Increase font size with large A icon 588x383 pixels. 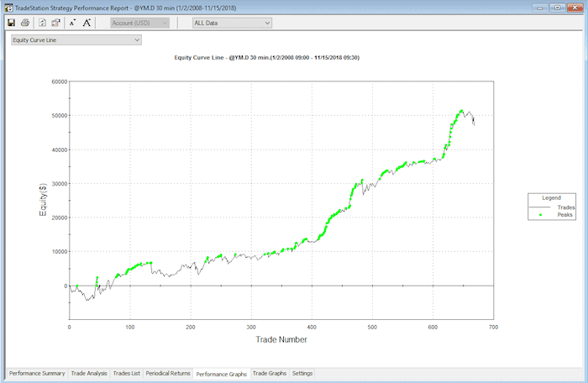coord(87,23)
